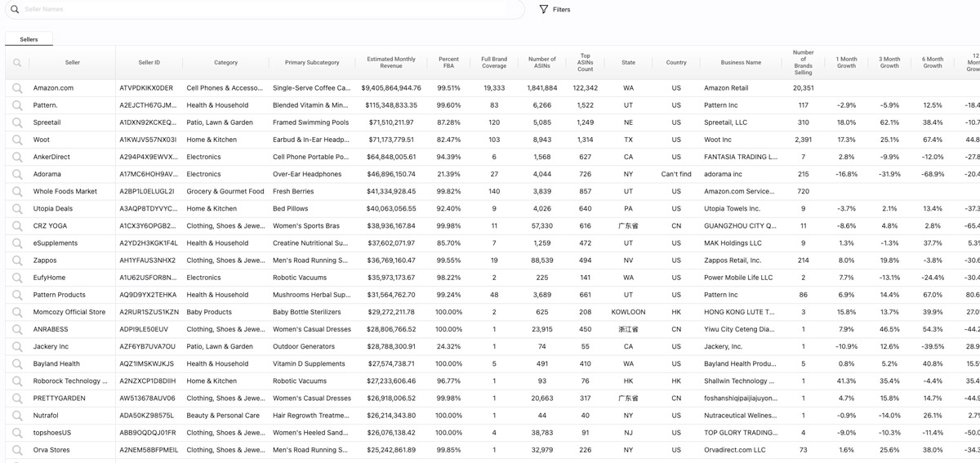Viewport: 980px width, 463px height.
Task: Sort by Category column header
Action: (226, 63)
